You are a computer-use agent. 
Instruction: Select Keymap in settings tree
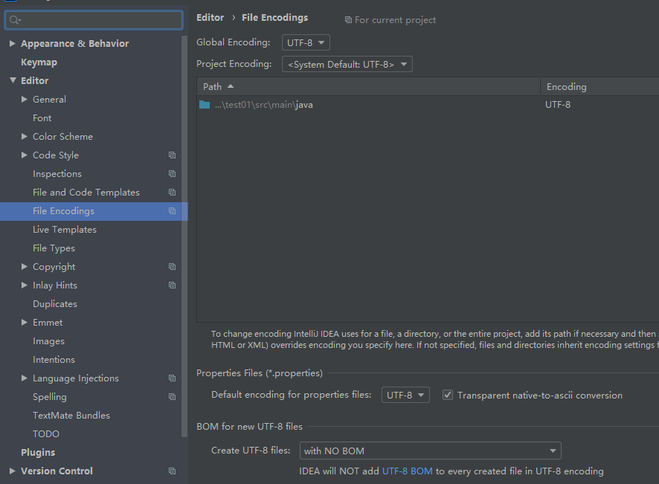click(x=39, y=62)
